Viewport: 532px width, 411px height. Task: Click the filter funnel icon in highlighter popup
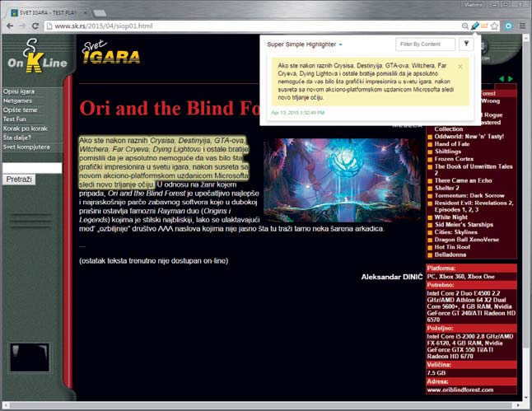pos(466,44)
